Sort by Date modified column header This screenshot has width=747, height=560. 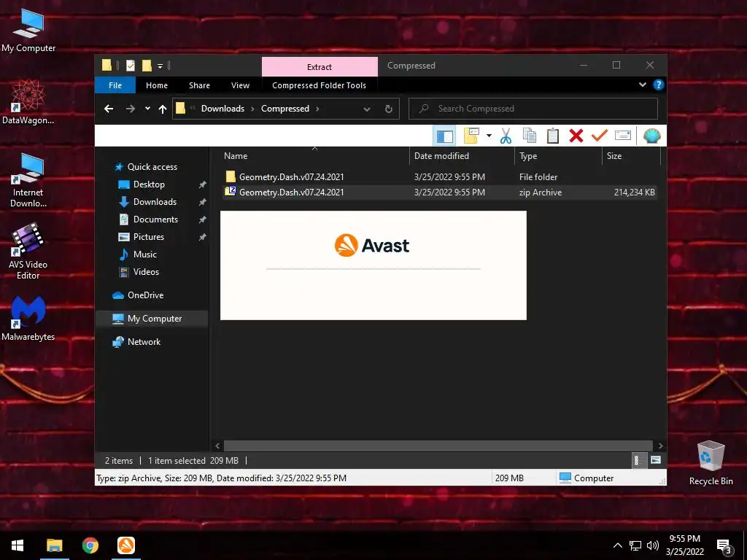462,156
